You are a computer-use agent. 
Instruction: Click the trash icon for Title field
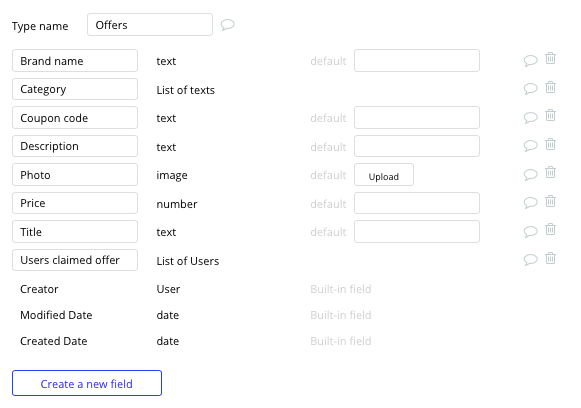pos(550,230)
